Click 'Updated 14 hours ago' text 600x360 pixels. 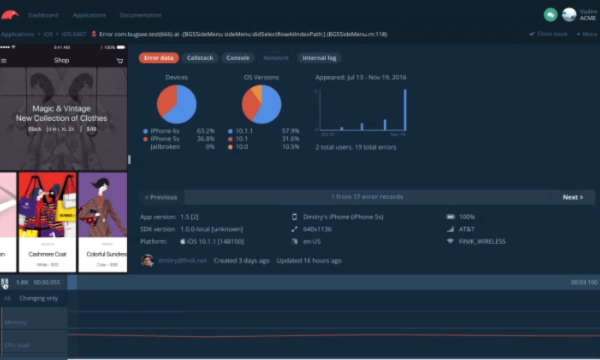(309, 261)
